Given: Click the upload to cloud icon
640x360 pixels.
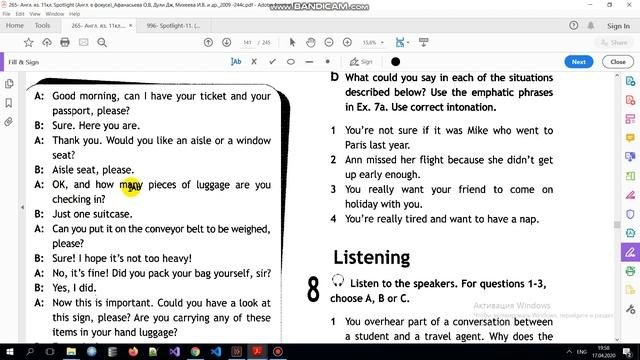Looking at the screenshot, I should (x=47, y=42).
